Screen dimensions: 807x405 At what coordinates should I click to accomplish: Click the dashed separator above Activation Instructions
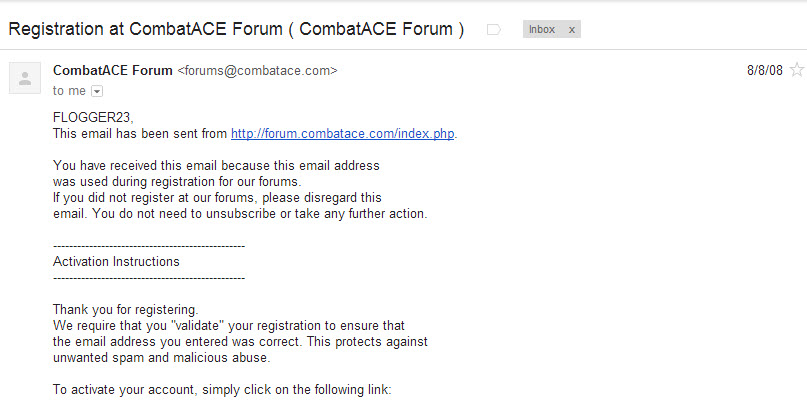coord(149,246)
